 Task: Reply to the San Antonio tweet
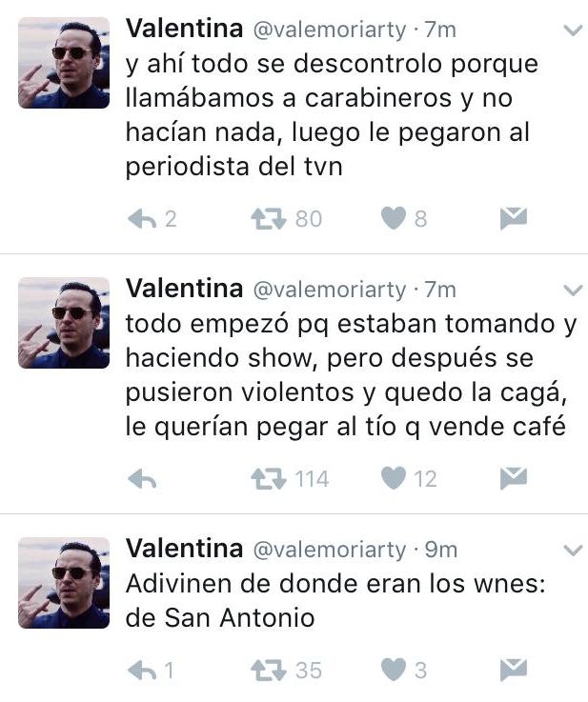click(142, 671)
